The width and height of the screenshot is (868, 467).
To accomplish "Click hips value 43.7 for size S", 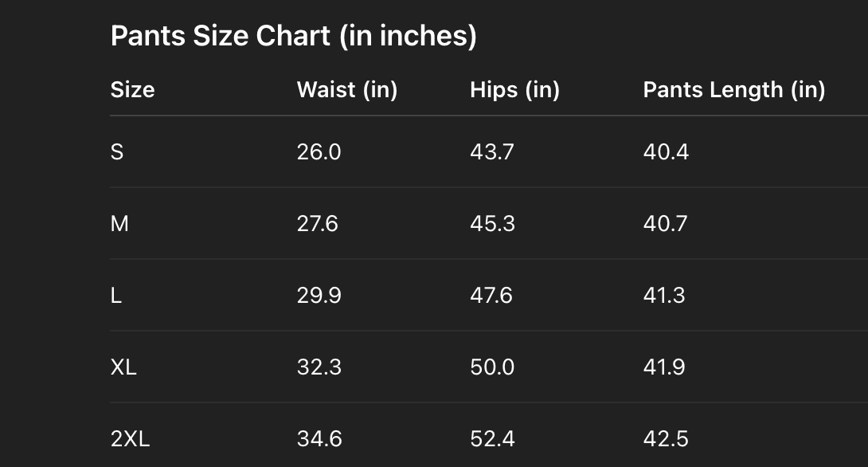I will pos(491,151).
